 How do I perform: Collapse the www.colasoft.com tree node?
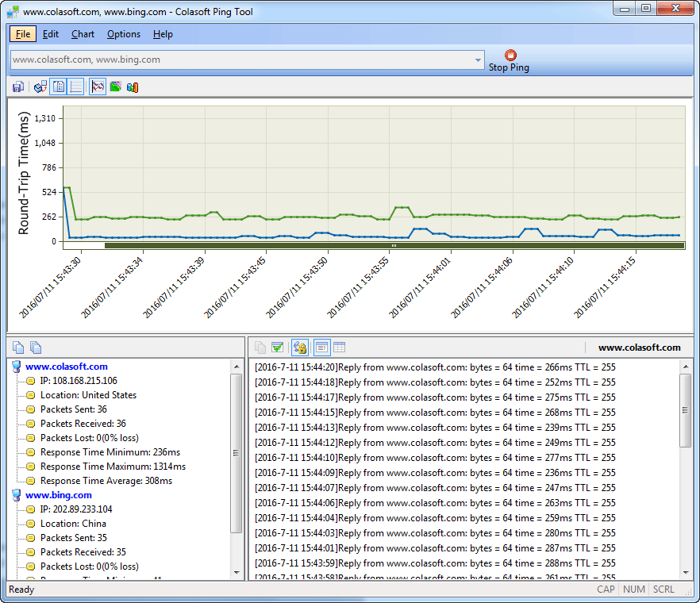[x=14, y=366]
